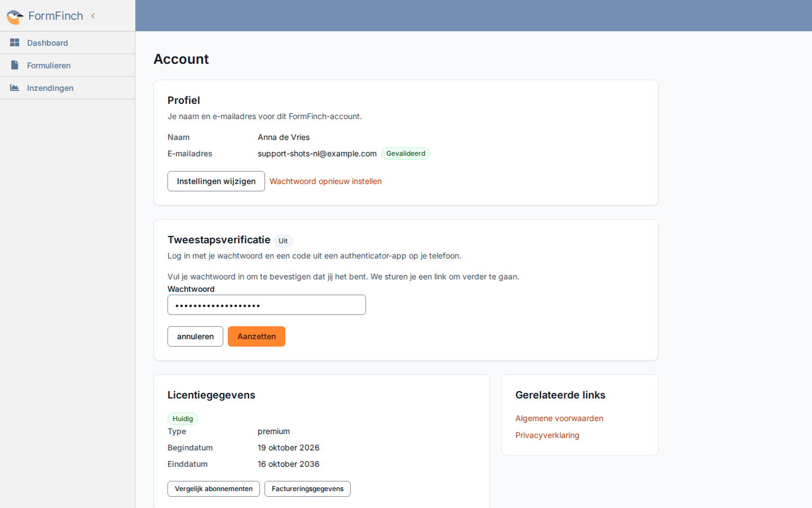Open the Privacyverklaring link

[x=547, y=435]
